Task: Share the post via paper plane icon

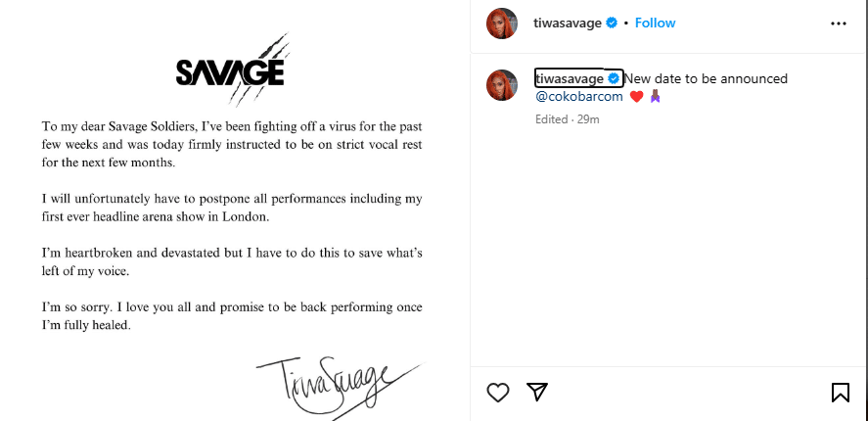Action: click(x=536, y=393)
